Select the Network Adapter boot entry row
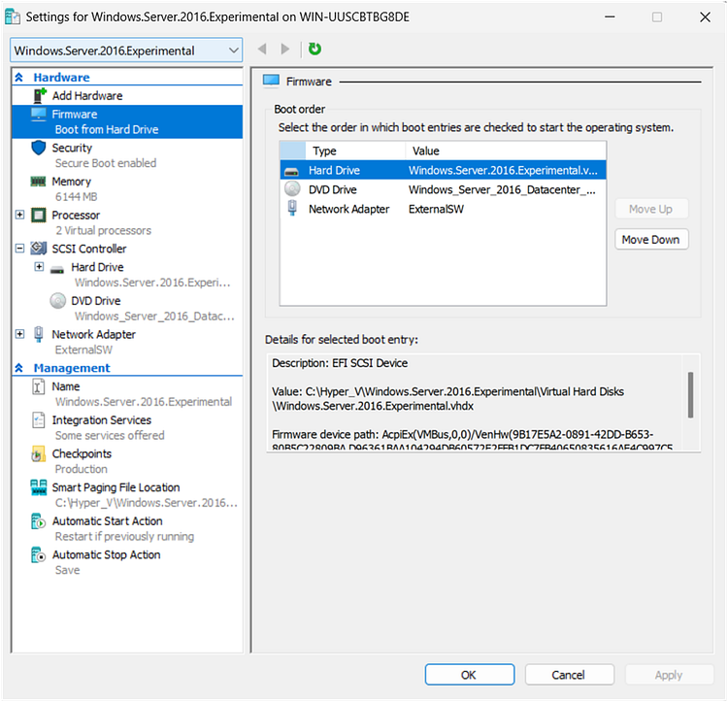This screenshot has height=702, width=728. [443, 209]
